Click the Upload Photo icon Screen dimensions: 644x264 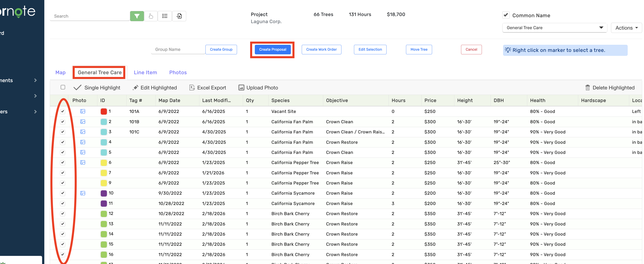click(241, 87)
